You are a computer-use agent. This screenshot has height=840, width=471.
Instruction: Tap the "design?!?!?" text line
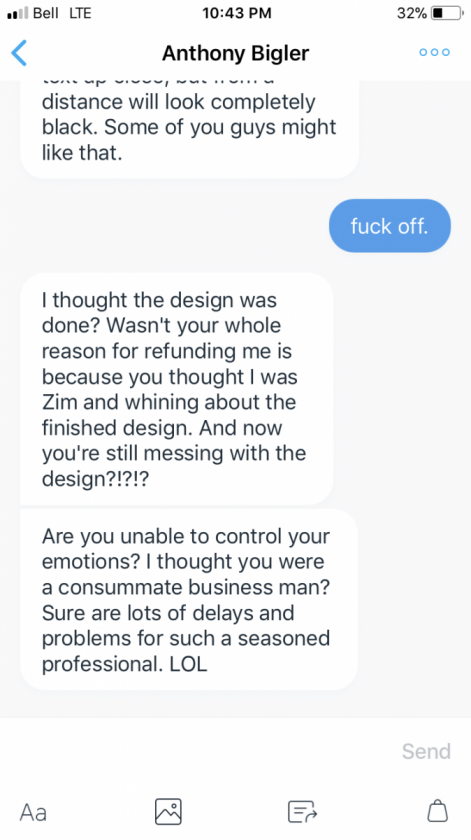(x=95, y=478)
